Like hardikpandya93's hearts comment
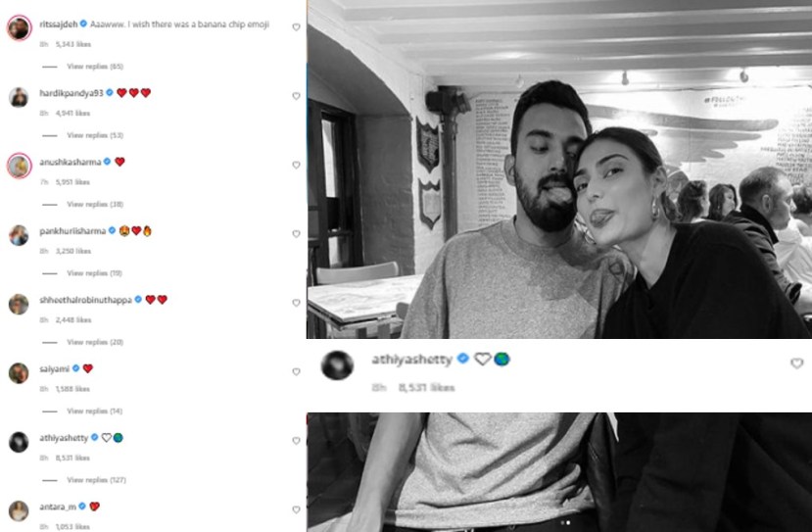Image resolution: width=812 pixels, height=532 pixels. pyautogui.click(x=296, y=96)
